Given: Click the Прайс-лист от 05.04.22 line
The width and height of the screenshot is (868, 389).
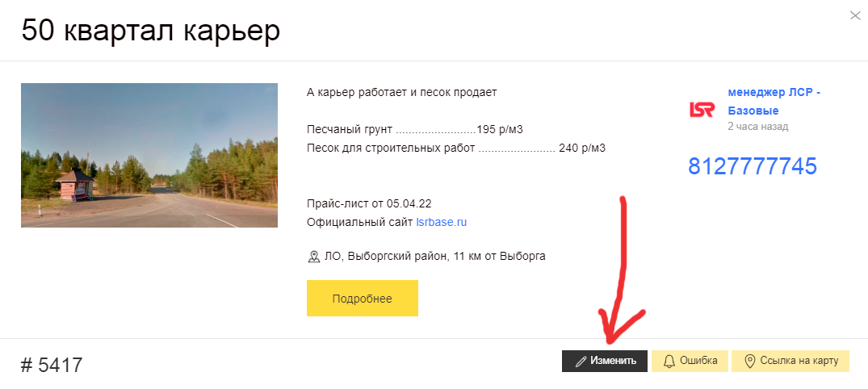Looking at the screenshot, I should point(375,203).
